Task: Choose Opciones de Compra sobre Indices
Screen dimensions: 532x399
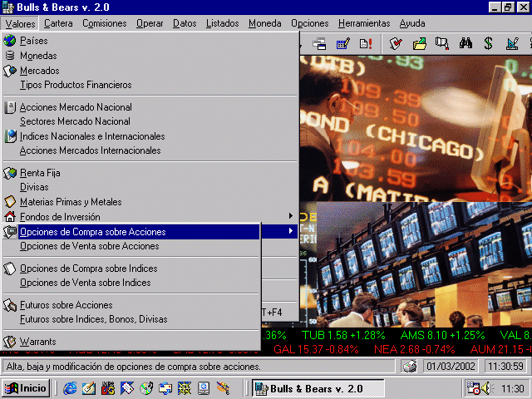Action: (x=131, y=268)
